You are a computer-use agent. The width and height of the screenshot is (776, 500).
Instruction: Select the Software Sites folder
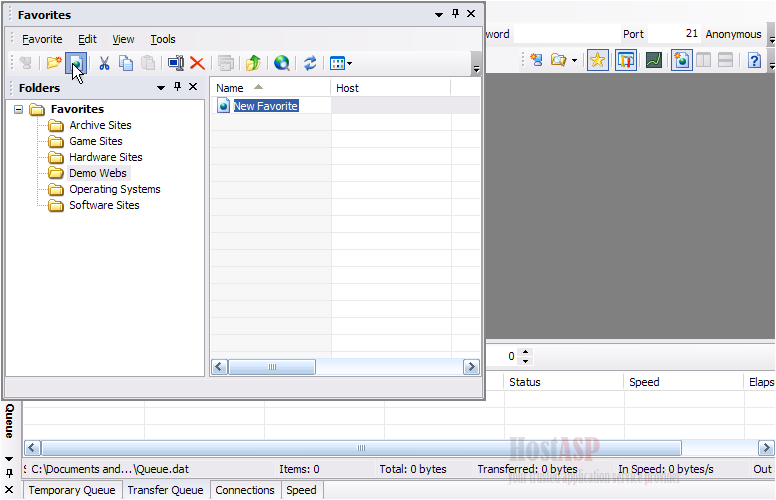pyautogui.click(x=104, y=205)
